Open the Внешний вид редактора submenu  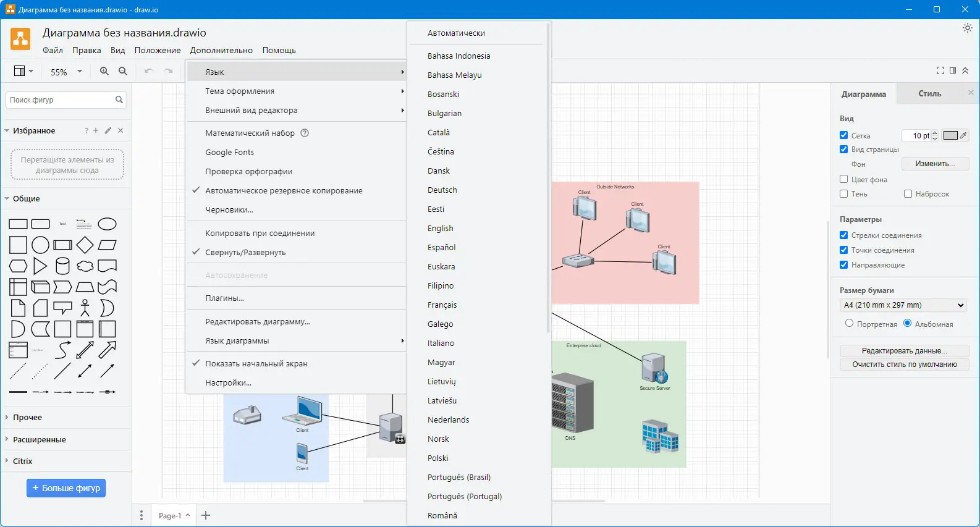click(297, 110)
